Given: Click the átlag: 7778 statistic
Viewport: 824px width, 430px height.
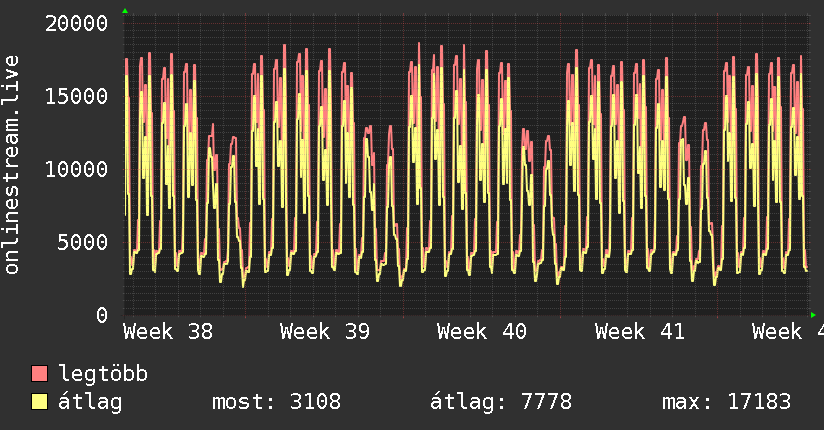Looking at the screenshot, I should (501, 402).
